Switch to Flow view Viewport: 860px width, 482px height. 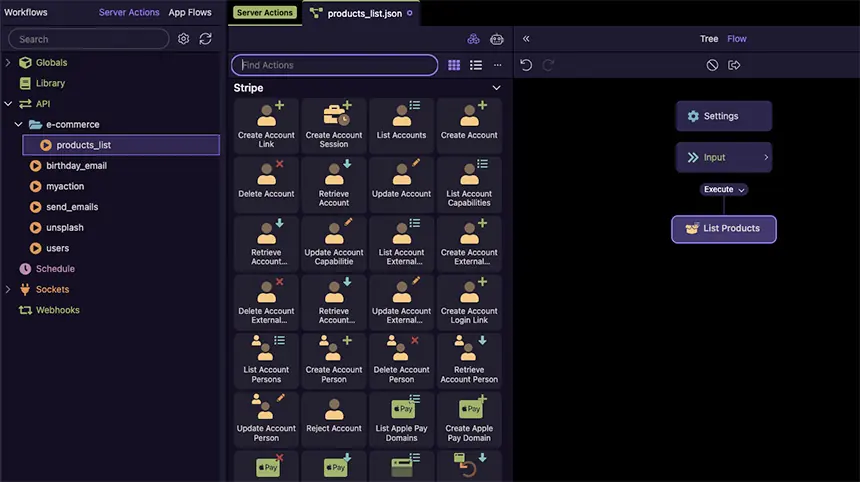coord(737,39)
